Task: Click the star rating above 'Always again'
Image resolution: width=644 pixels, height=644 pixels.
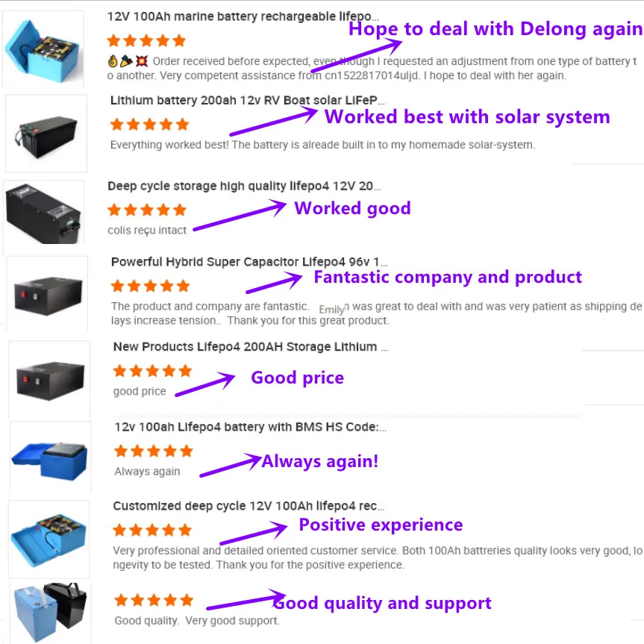Action: (154, 451)
